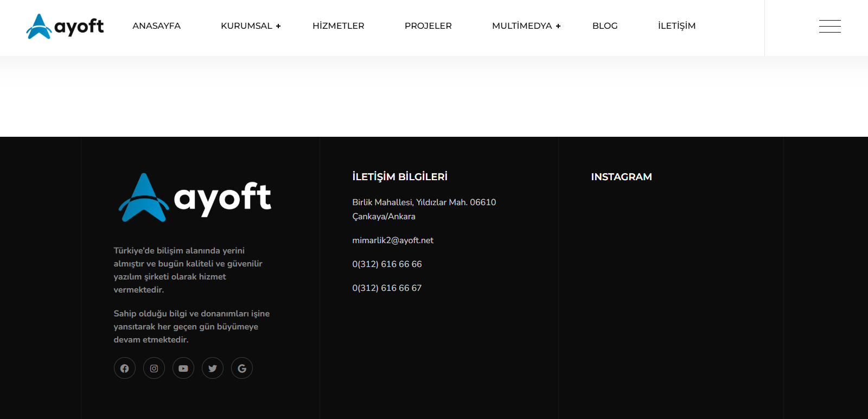
Task: Click the mimarlik2@ayoft.net email link
Action: [393, 240]
